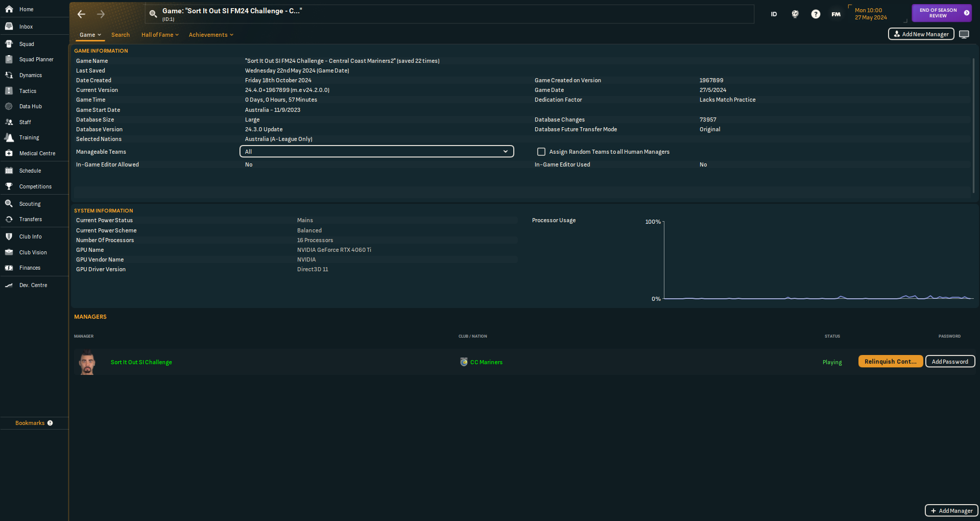Open the Dev. Centre icon
This screenshot has width=980, height=521.
point(9,285)
